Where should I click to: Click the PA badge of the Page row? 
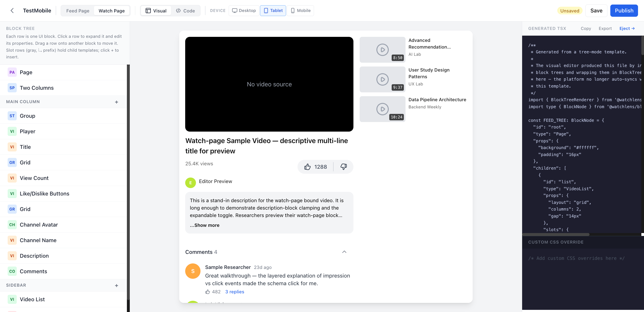pyautogui.click(x=12, y=72)
